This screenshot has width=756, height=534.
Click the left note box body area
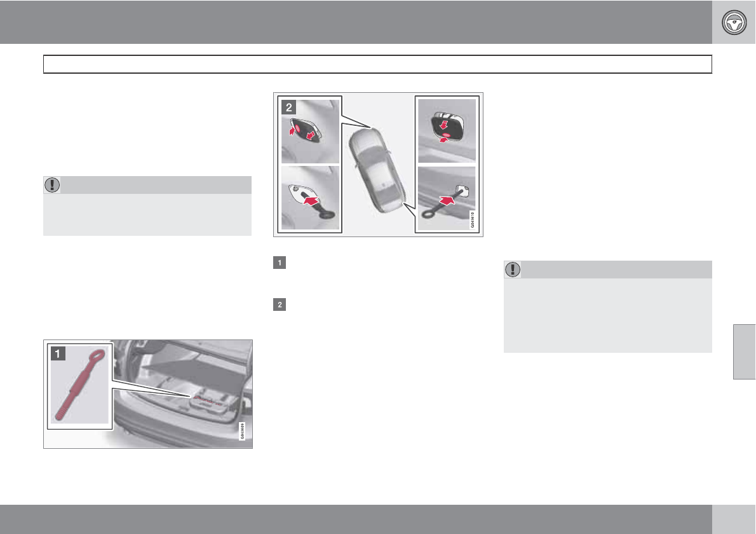pyautogui.click(x=147, y=215)
